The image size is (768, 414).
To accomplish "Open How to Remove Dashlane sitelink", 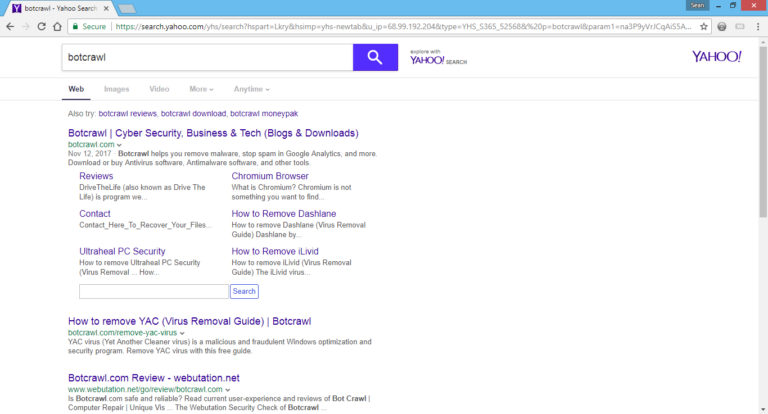I will point(284,214).
